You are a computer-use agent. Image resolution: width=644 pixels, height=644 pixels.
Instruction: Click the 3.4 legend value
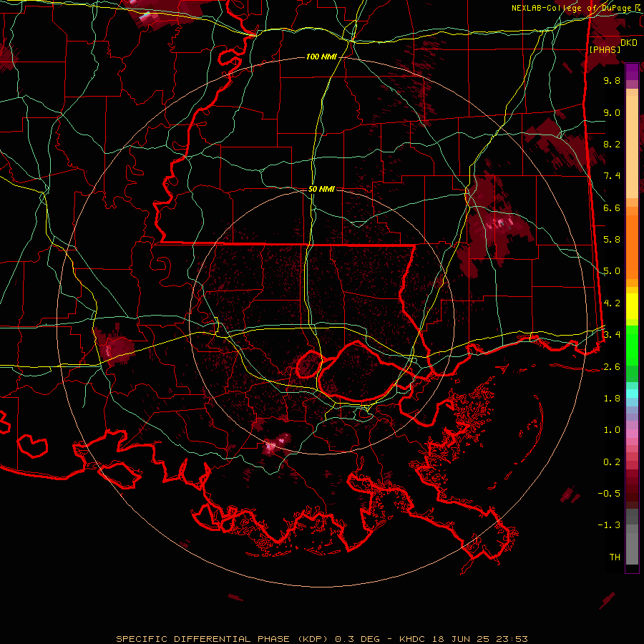click(612, 334)
